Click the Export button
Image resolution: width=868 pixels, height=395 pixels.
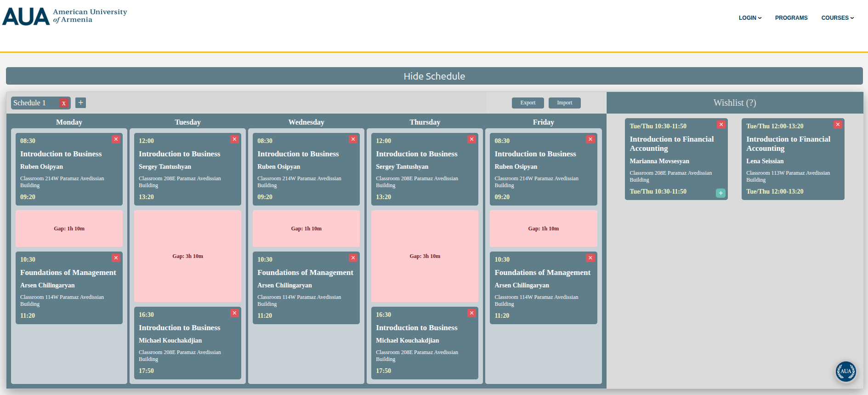point(528,103)
